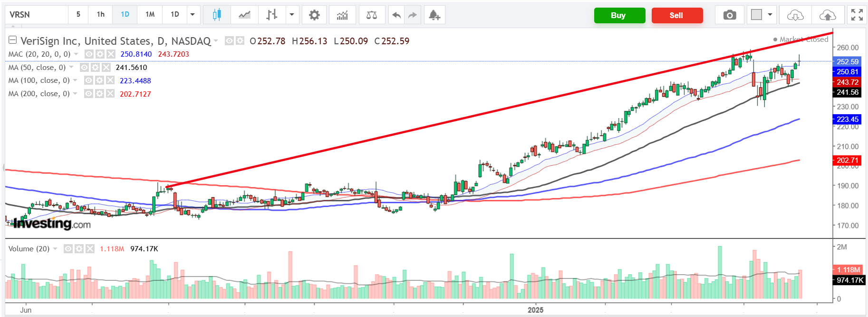Image resolution: width=868 pixels, height=317 pixels.
Task: Create a price alert with bell icon
Action: [434, 15]
